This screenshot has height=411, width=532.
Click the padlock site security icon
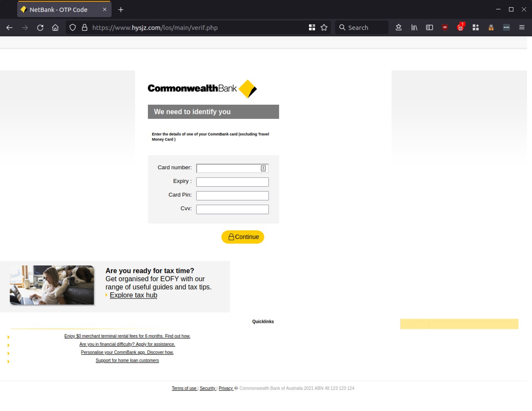(x=84, y=27)
